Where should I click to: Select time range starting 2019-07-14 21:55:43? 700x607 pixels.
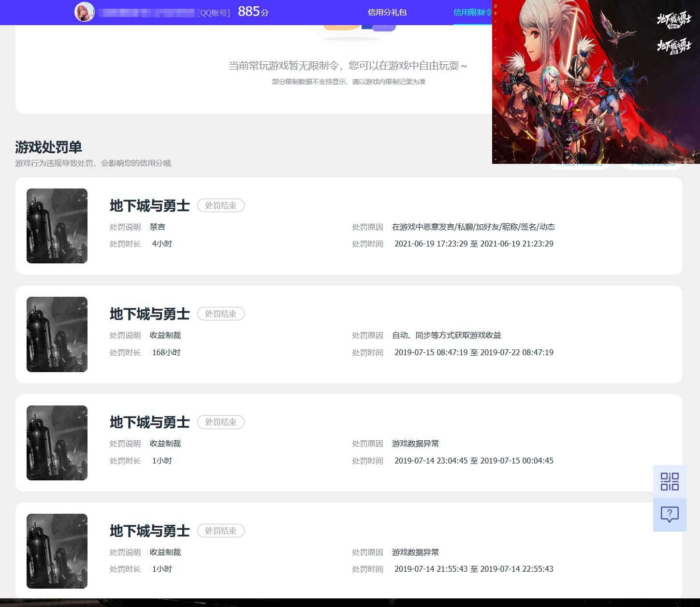click(x=474, y=569)
